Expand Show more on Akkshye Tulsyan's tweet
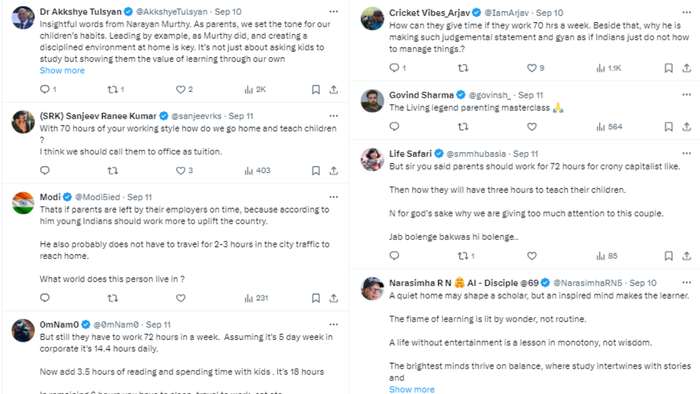The width and height of the screenshot is (700, 394). (62, 71)
